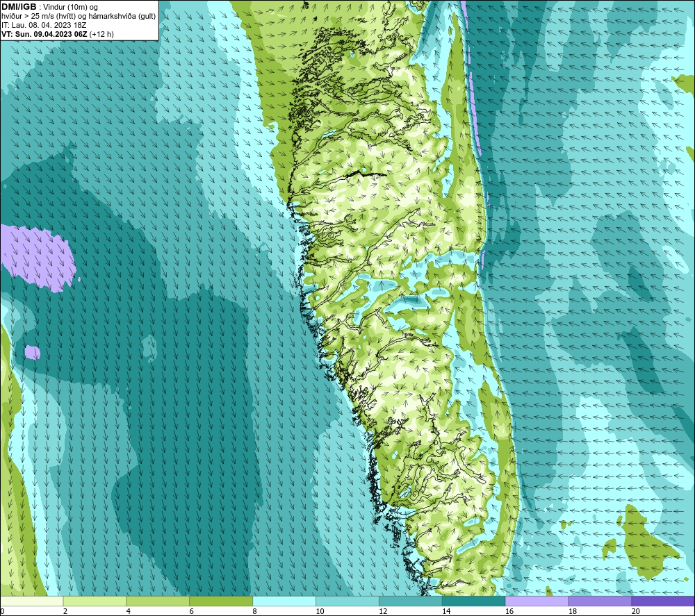Click the 18-20 m/s purple legend swatch
Viewport: 695px width, 616px height.
click(600, 601)
